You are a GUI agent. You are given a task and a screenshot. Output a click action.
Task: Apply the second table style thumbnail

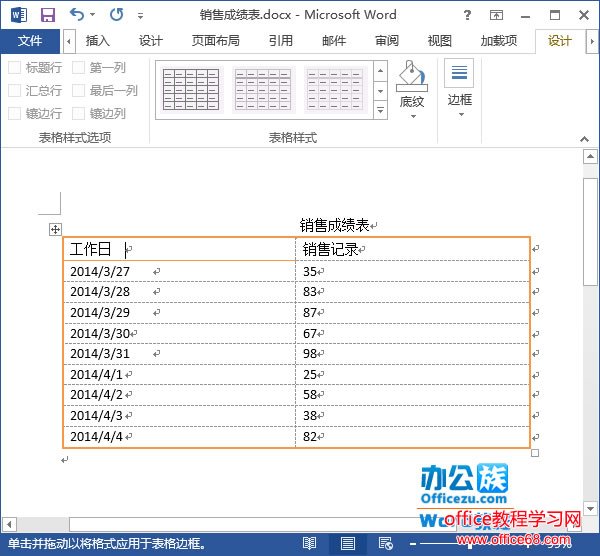coord(263,90)
